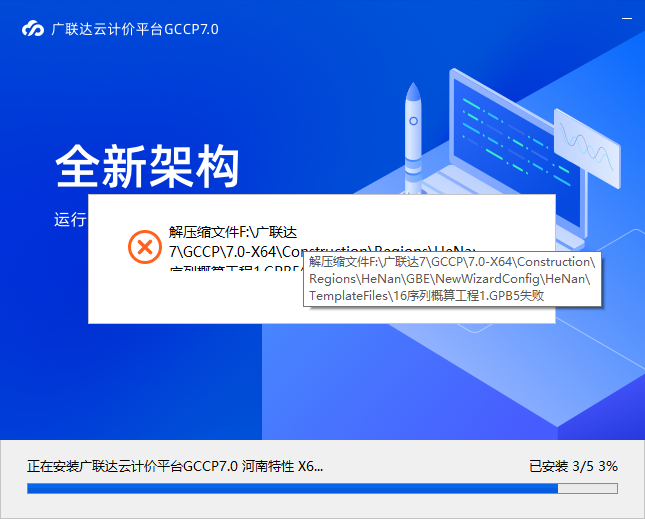Screen dimensions: 645x519
Task: Click the tooltip showing the failed file path
Action: (x=452, y=279)
